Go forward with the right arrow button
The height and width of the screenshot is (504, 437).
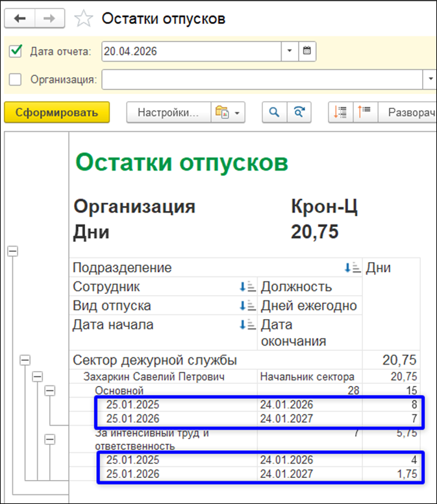click(49, 19)
